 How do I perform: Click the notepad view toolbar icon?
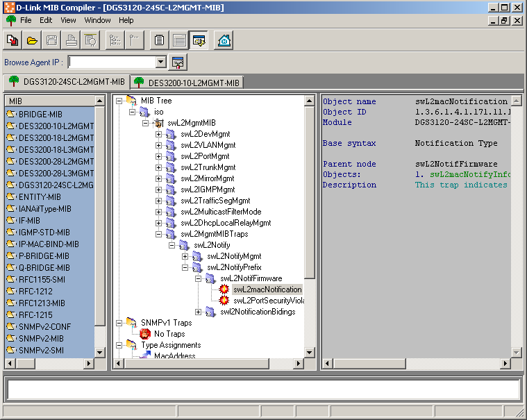[x=159, y=41]
